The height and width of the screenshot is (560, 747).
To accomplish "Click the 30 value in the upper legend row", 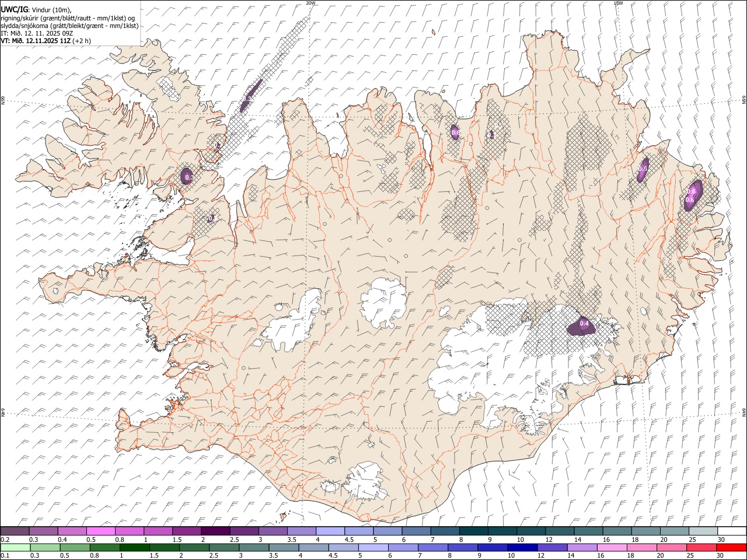I will pos(721,540).
